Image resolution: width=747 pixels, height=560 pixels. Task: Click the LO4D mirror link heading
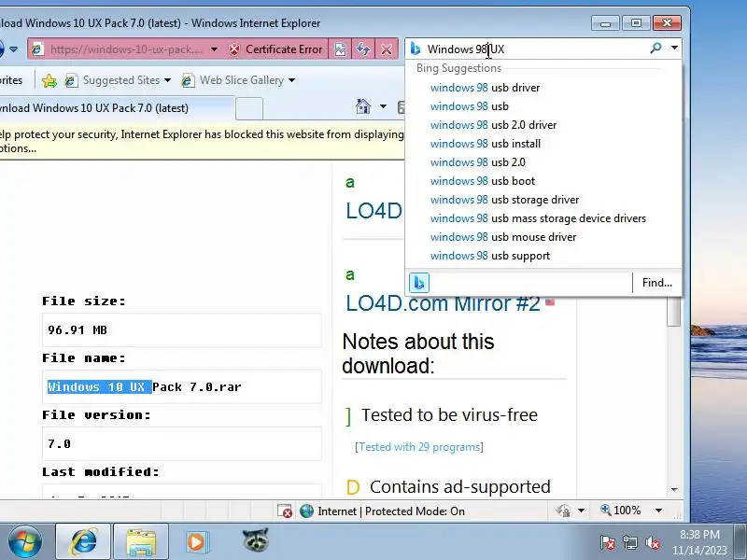(x=374, y=211)
